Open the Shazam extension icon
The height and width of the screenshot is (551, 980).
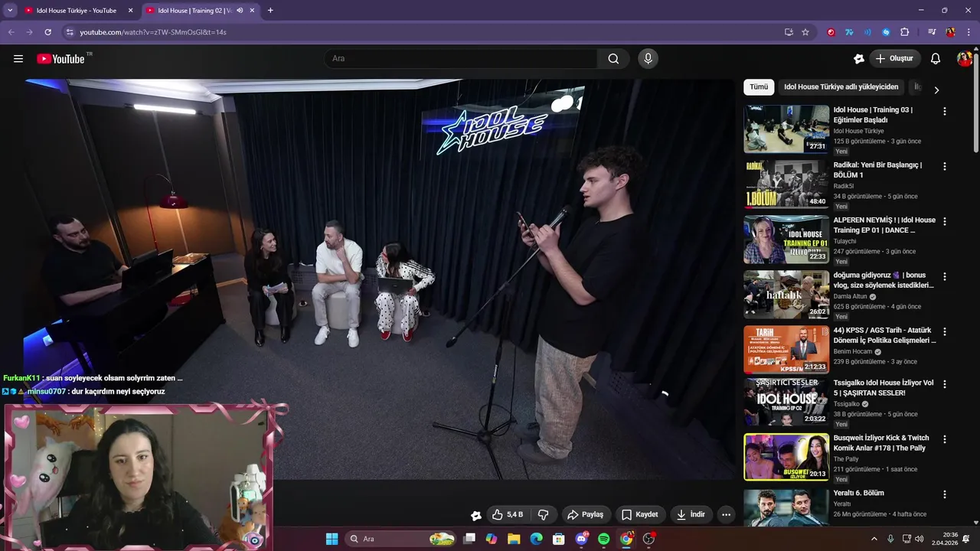pos(886,32)
